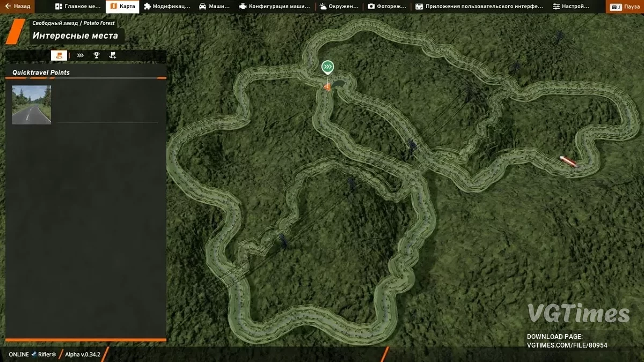Click the camera icon on the Фоторежим tab
The image size is (644, 362).
click(x=370, y=6)
